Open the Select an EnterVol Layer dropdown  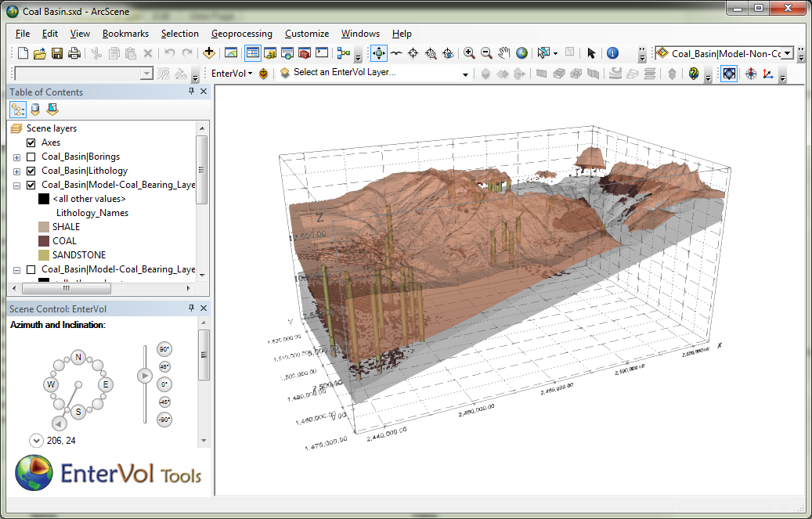pyautogui.click(x=465, y=74)
